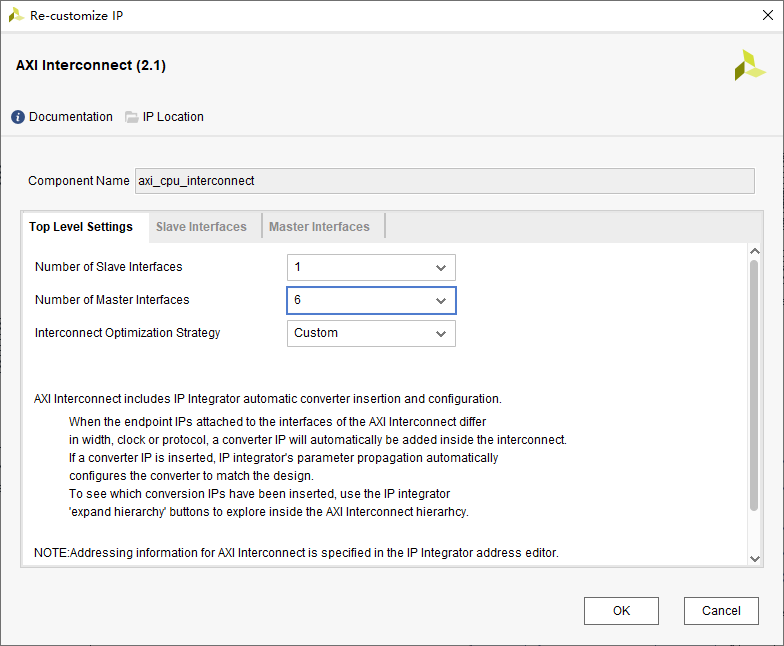Expand the Number of Master Interfaces dropdown
784x646 pixels.
(x=441, y=301)
